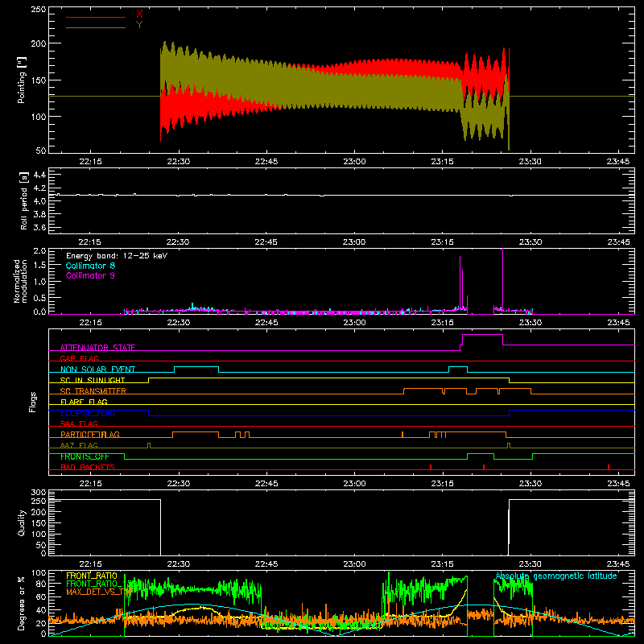Viewport: 644px width, 644px height.
Task: Click the last red BAD_PACKETS marker
Action: tap(609, 467)
